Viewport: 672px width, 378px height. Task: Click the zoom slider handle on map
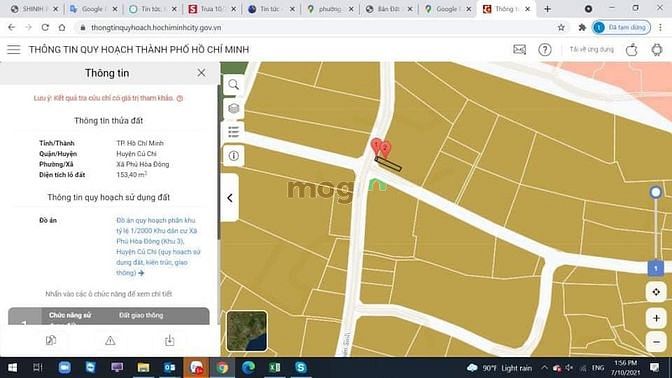tap(656, 192)
